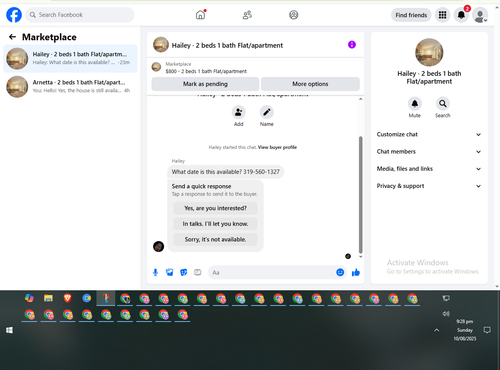Screen dimensions: 500x370
Task: Open File Explorer from the taskbar
Action: [48, 298]
